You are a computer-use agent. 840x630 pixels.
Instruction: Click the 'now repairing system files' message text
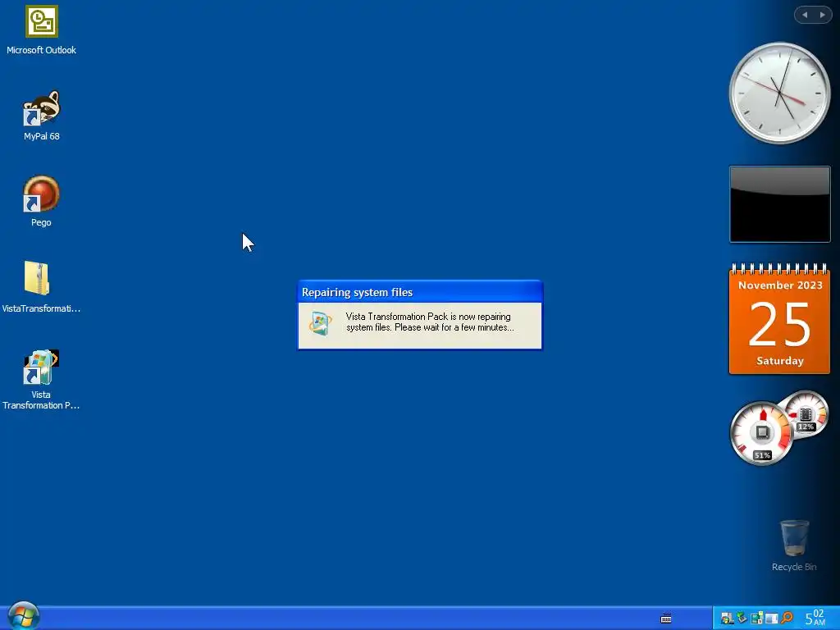coord(430,322)
